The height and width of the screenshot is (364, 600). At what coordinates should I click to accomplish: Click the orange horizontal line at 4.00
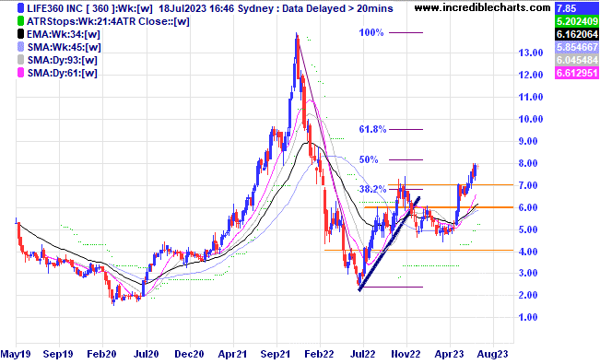click(418, 251)
